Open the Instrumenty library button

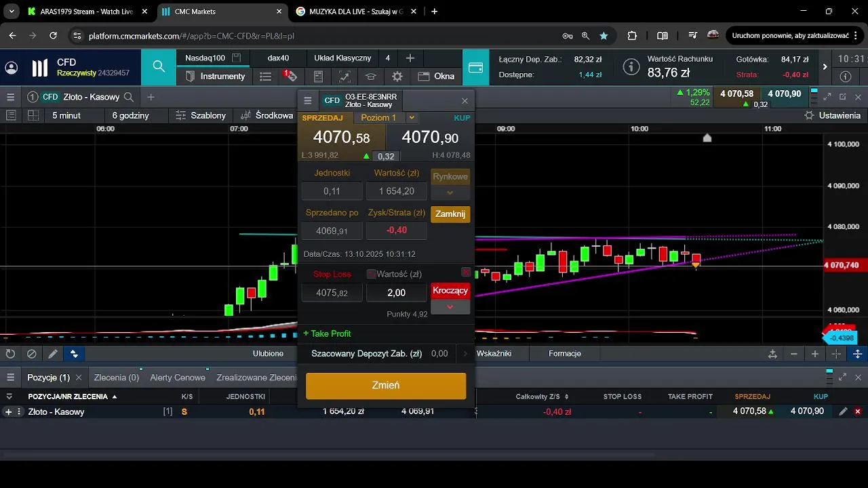click(x=215, y=77)
